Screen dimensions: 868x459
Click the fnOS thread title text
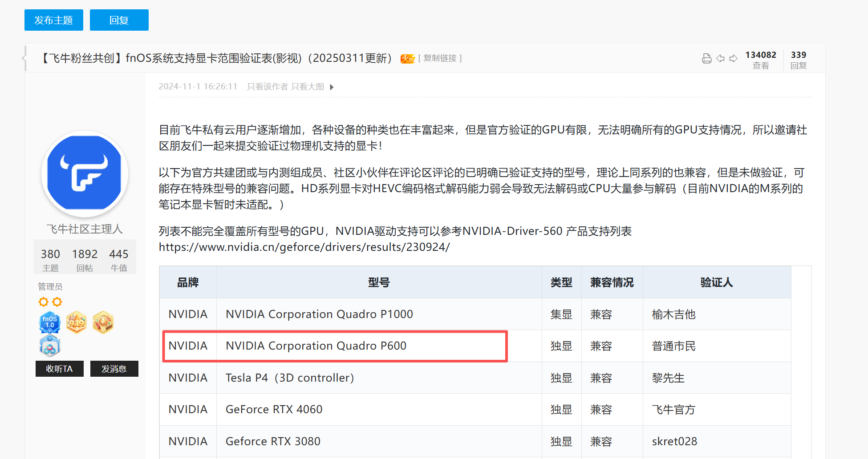(x=216, y=58)
